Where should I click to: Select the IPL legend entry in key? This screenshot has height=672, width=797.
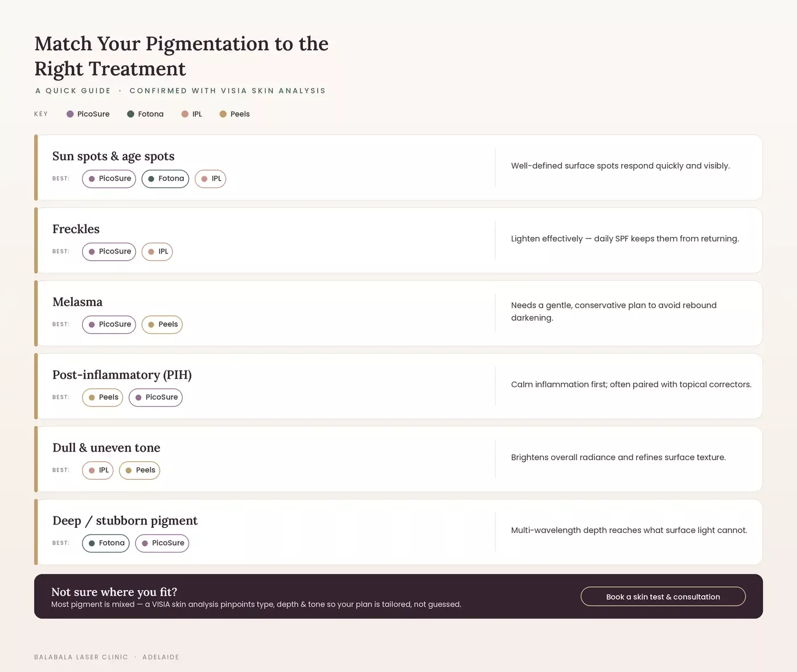192,114
